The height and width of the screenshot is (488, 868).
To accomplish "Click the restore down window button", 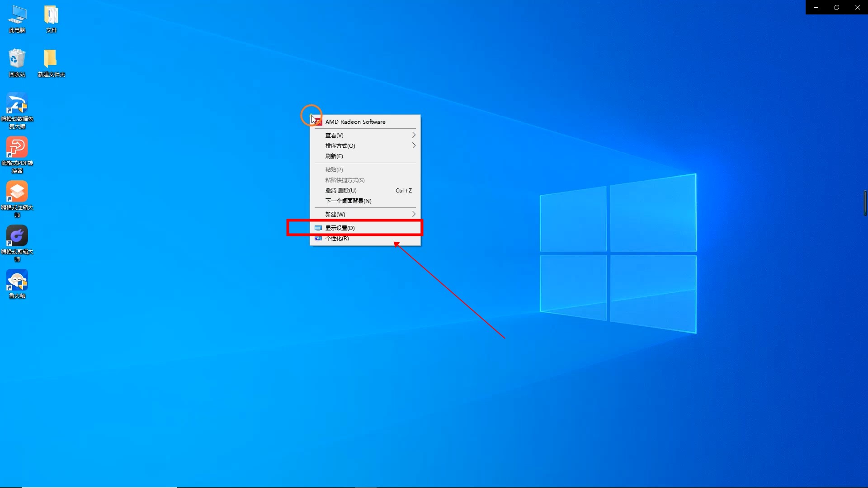I will pyautogui.click(x=837, y=7).
